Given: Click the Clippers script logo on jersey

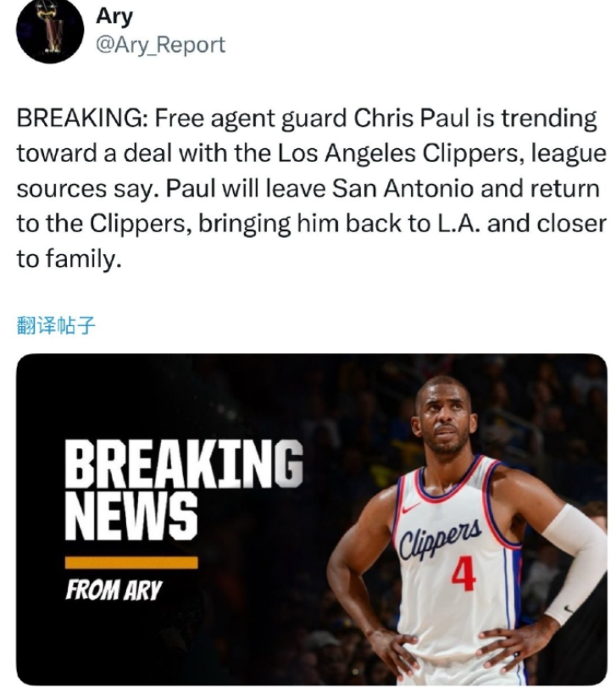Looking at the screenshot, I should point(440,538).
